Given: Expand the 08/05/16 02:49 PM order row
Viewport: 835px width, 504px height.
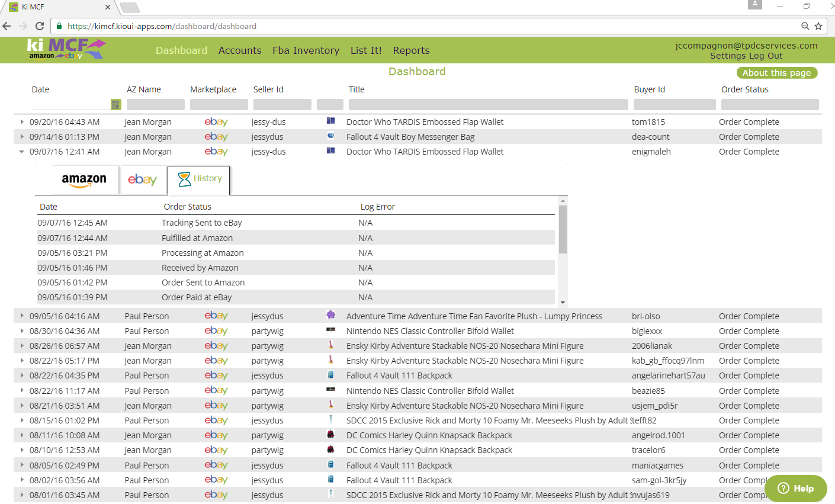Looking at the screenshot, I should (x=22, y=466).
